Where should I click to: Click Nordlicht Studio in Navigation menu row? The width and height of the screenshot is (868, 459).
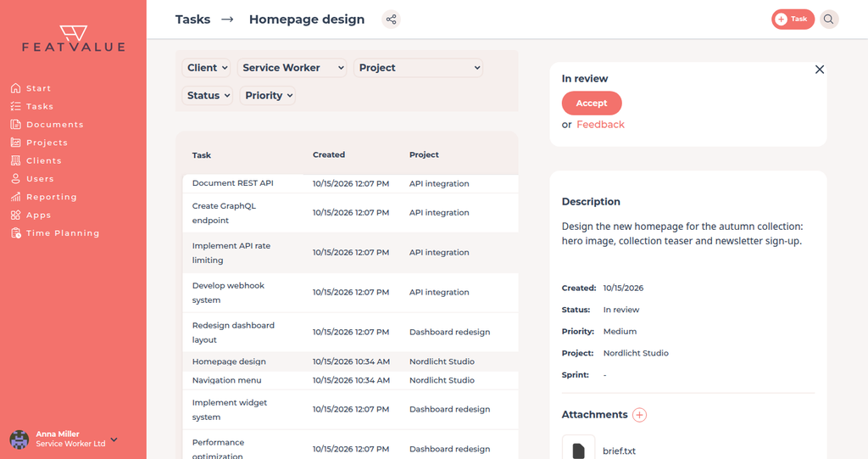click(x=442, y=380)
